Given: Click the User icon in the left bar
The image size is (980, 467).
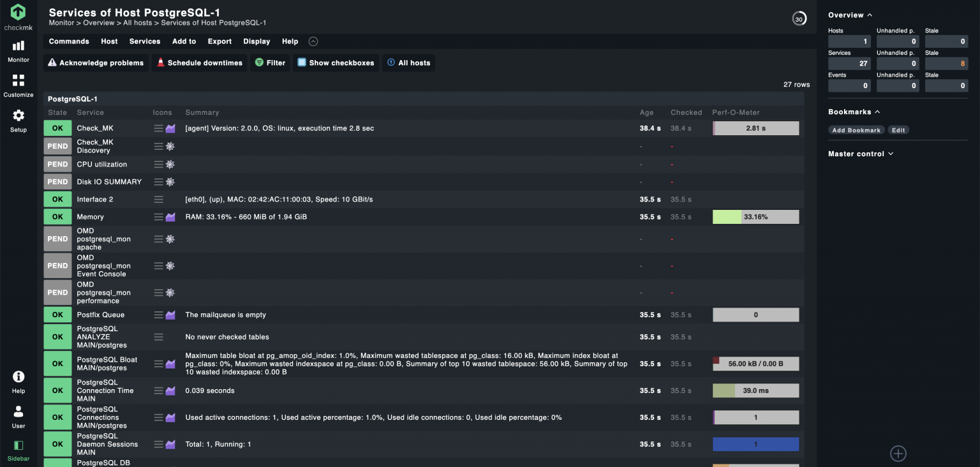Looking at the screenshot, I should [19, 417].
